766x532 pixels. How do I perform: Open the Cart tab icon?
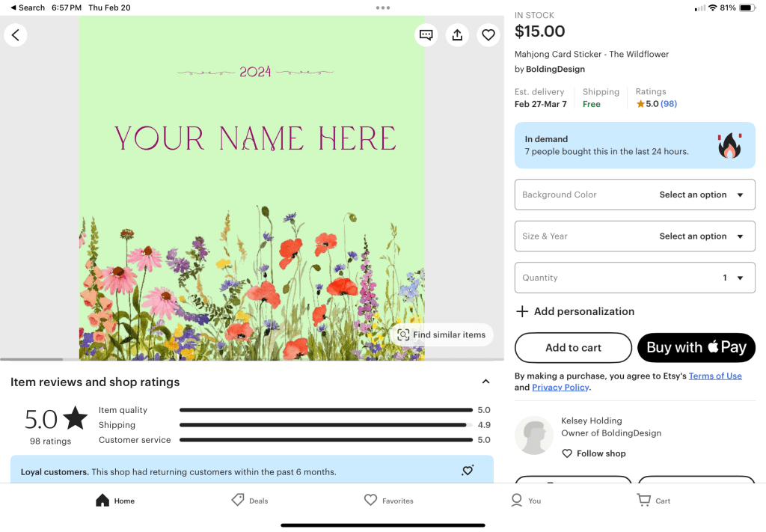point(653,501)
